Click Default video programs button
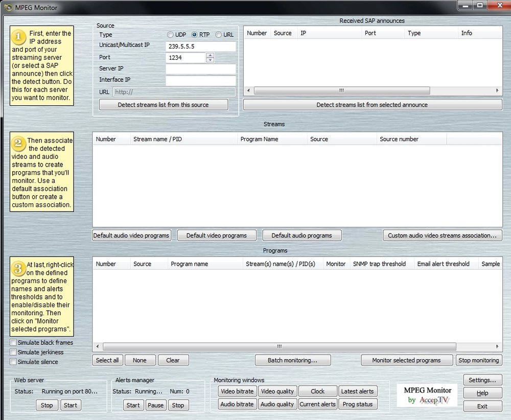The image size is (511, 420). tap(217, 235)
